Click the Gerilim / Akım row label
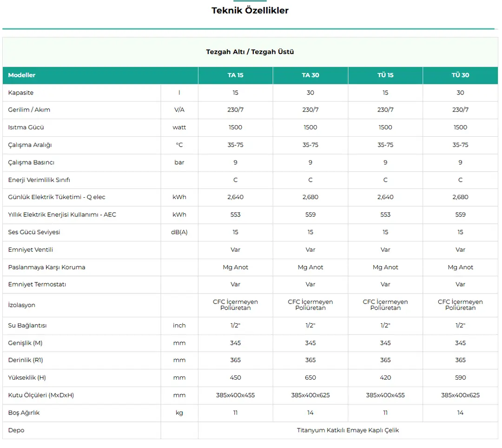The image size is (502, 448). tap(29, 110)
